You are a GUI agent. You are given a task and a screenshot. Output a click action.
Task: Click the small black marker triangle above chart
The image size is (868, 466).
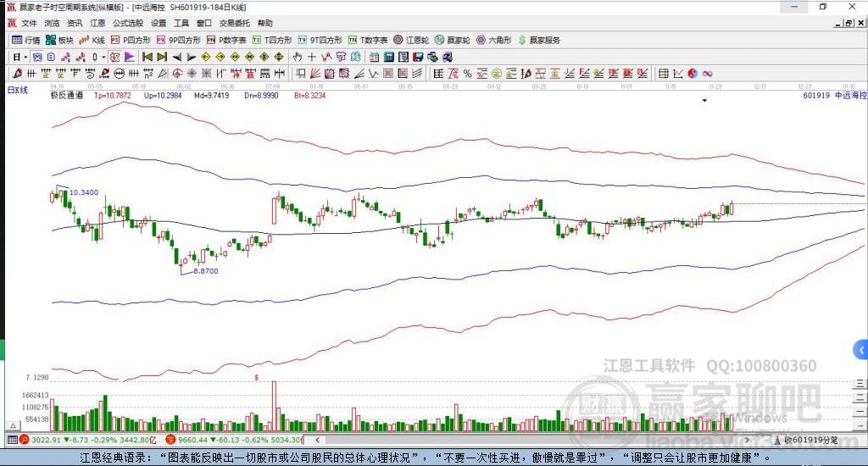click(x=704, y=101)
